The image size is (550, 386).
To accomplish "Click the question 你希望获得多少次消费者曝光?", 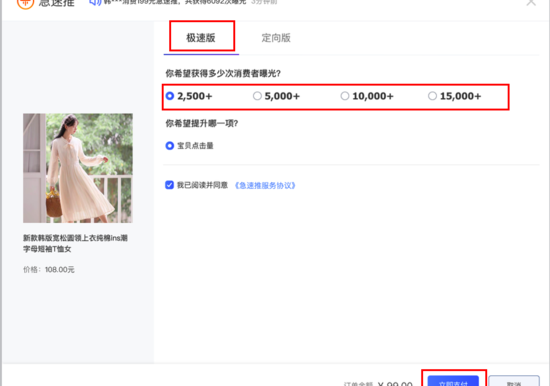I will 223,73.
